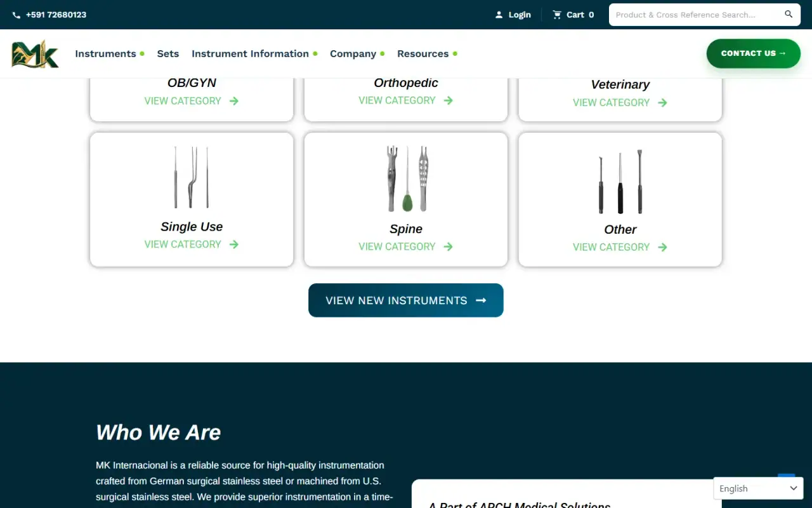Click the phone icon beside +591 72680123
Image resolution: width=812 pixels, height=508 pixels.
coord(16,15)
